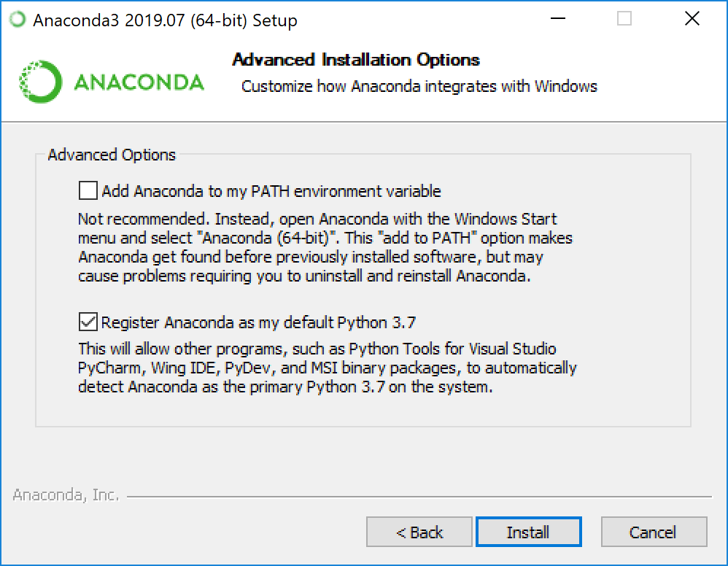The height and width of the screenshot is (566, 728).
Task: Minimize the setup window
Action: click(x=558, y=18)
